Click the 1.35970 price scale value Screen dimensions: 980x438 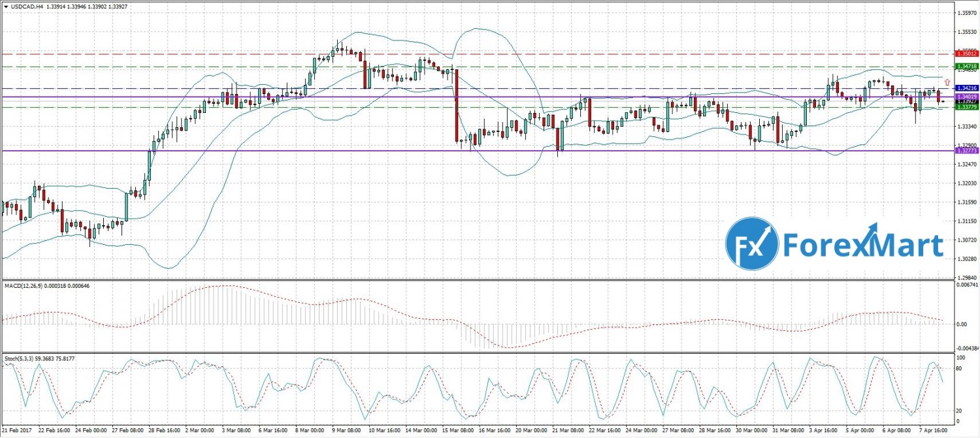966,12
